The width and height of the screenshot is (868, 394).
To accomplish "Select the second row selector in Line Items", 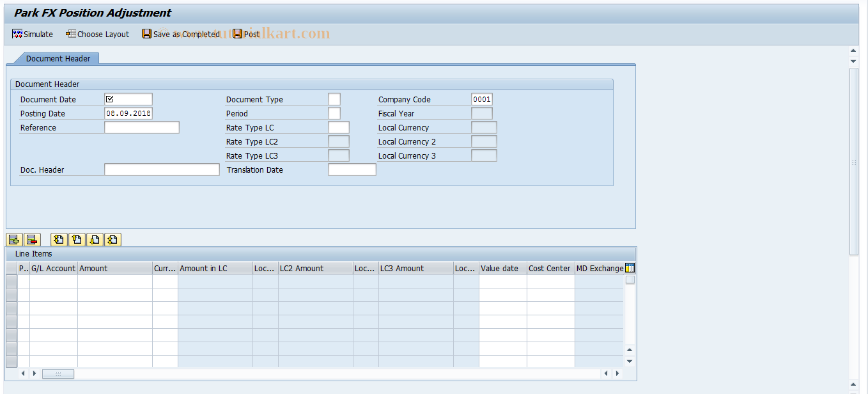I will (x=12, y=295).
